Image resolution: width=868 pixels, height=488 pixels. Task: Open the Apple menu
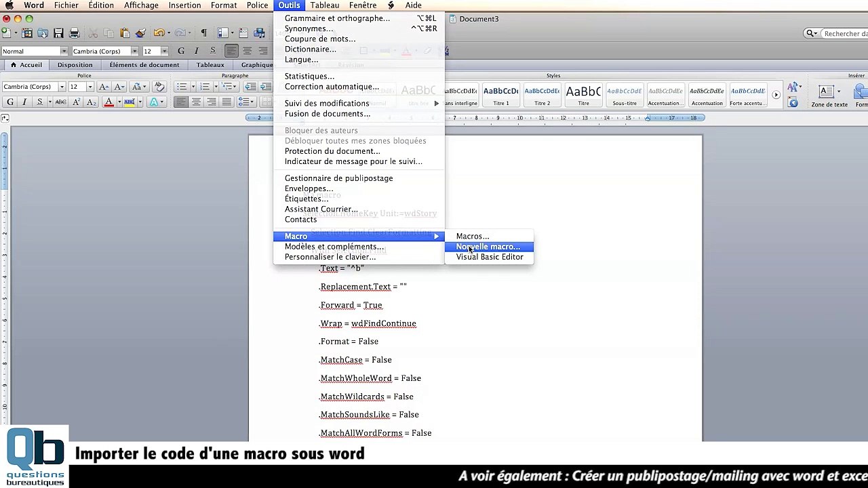pyautogui.click(x=9, y=5)
